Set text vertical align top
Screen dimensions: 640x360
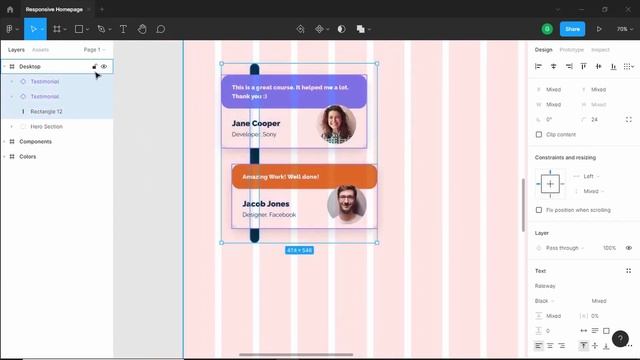coord(583,346)
